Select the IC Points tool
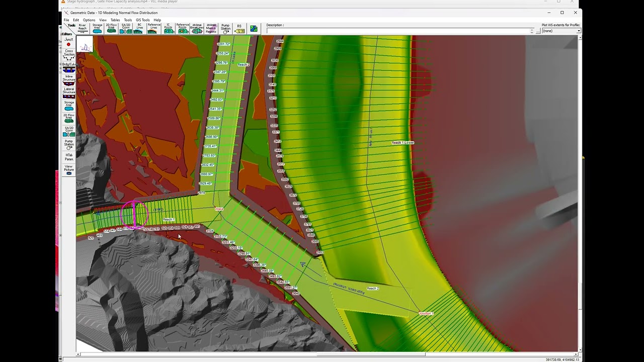This screenshot has width=644, height=362. point(169,28)
